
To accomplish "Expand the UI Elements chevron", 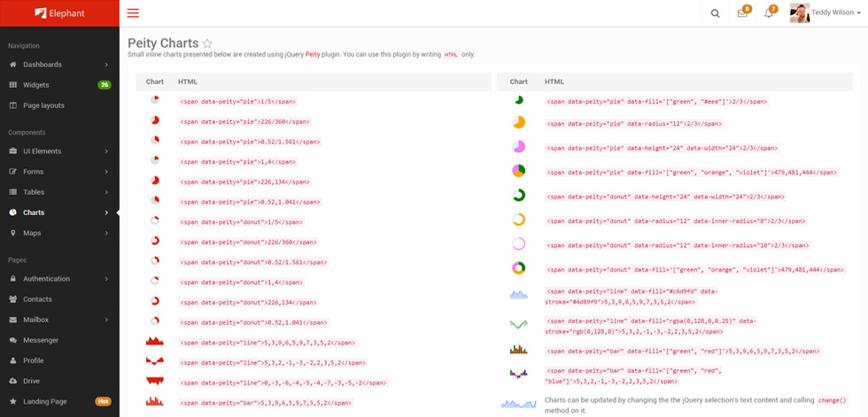I will tap(106, 151).
